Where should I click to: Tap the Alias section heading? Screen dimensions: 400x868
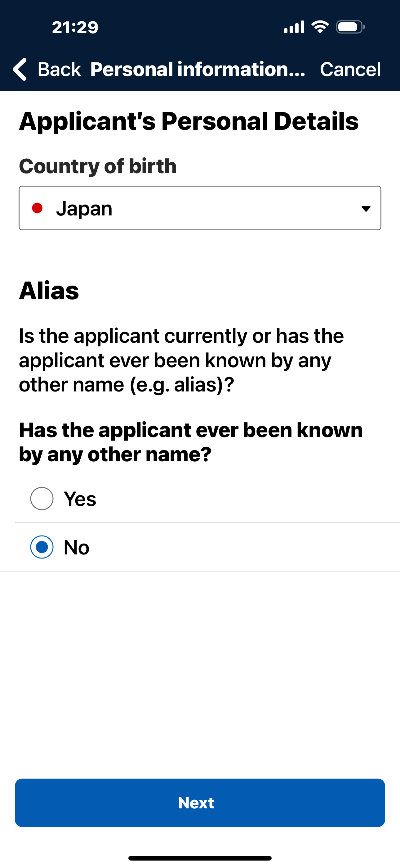click(49, 291)
